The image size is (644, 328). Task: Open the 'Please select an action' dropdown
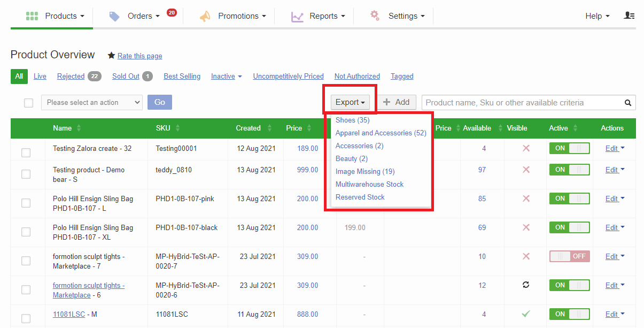[x=91, y=102]
